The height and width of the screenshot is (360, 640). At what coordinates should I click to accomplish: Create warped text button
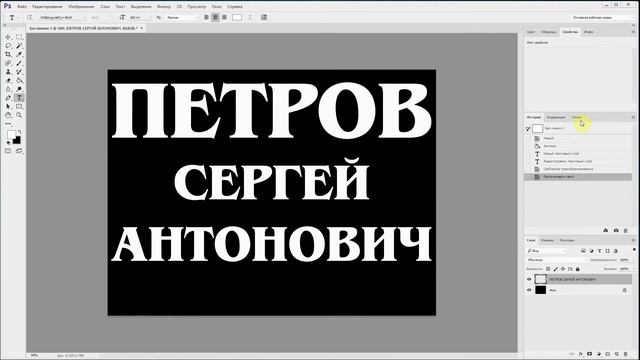(x=250, y=18)
